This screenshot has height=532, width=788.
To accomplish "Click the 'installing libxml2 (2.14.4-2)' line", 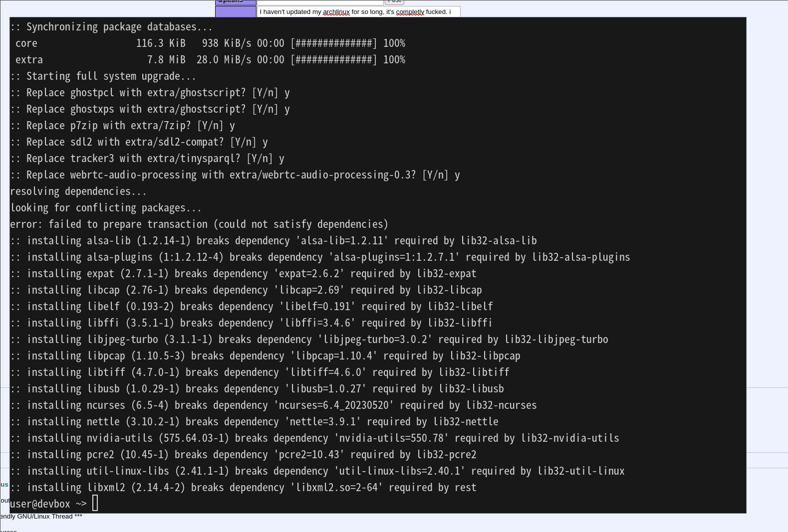I will tap(243, 488).
